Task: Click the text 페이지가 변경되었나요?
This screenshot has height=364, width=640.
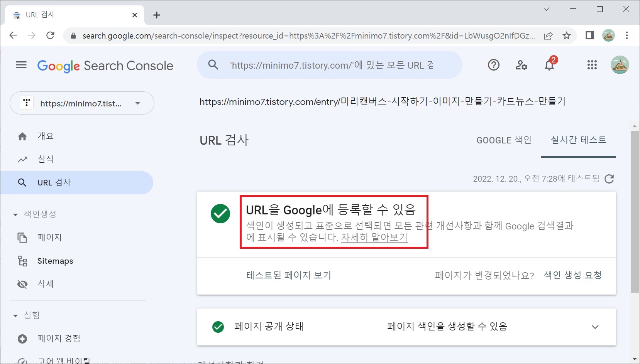Action: [484, 275]
